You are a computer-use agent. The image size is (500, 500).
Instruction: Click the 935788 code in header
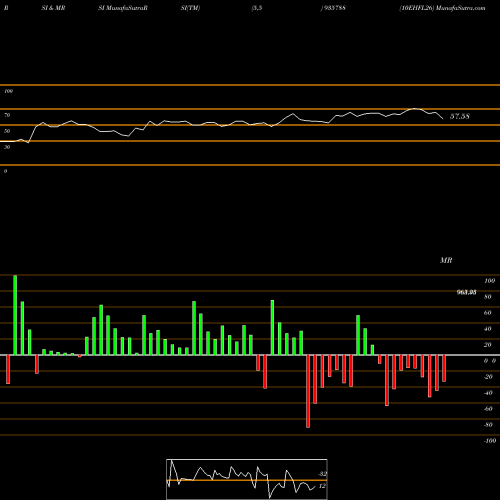(334, 8)
